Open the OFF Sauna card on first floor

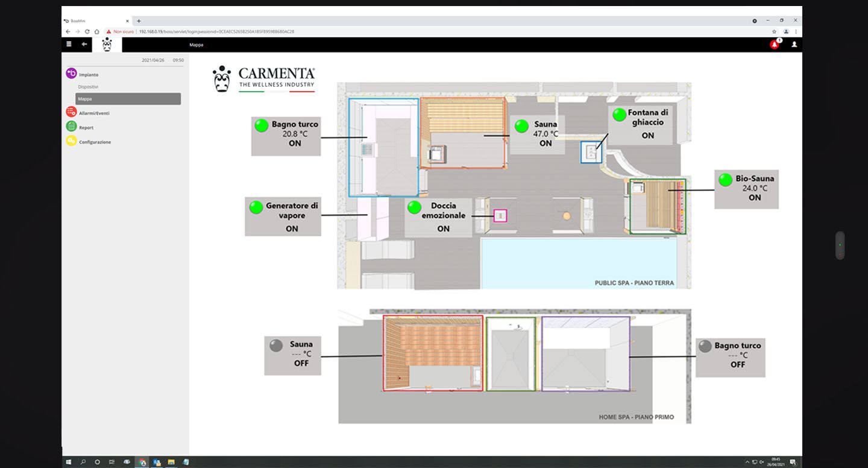coord(292,356)
